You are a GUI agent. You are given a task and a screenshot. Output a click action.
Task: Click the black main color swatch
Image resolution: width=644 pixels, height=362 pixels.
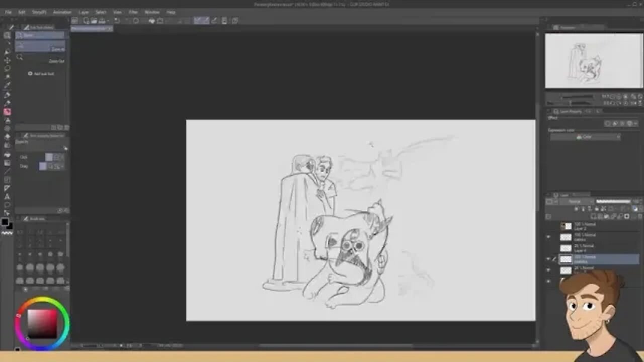(x=5, y=223)
